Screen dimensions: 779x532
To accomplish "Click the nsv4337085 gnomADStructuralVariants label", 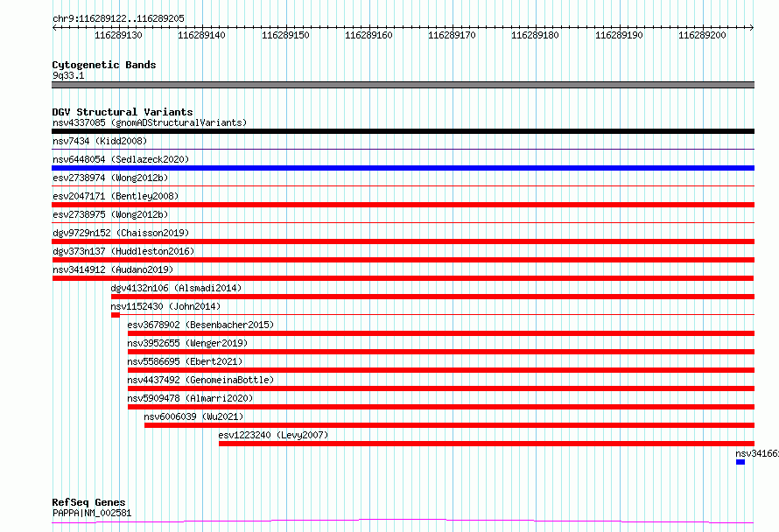I will [150, 122].
